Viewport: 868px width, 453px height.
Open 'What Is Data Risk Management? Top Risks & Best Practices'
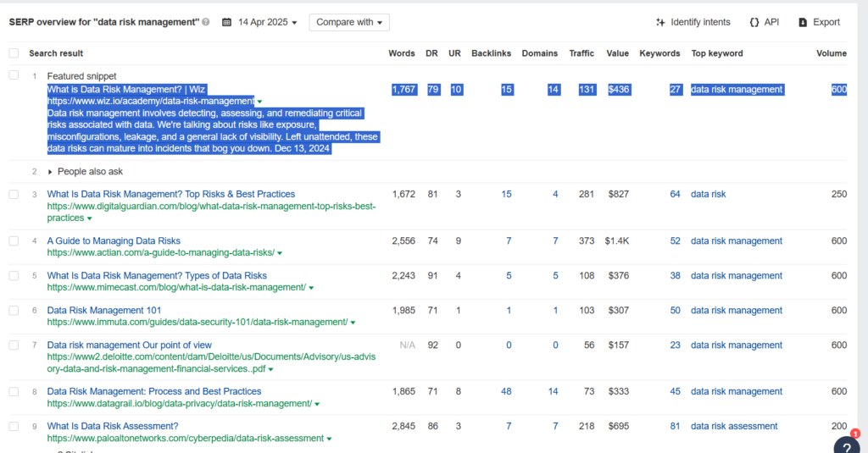[171, 194]
